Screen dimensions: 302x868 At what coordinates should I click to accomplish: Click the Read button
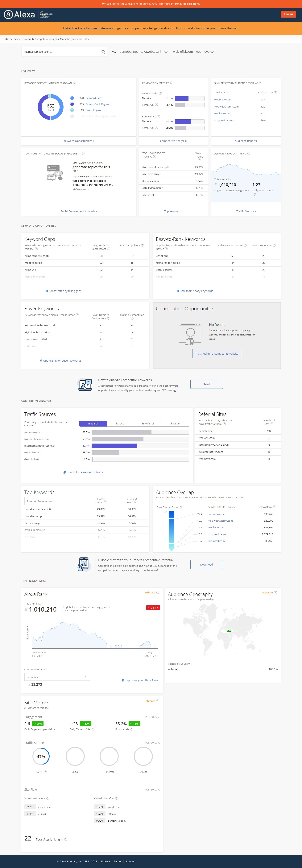[206, 385]
